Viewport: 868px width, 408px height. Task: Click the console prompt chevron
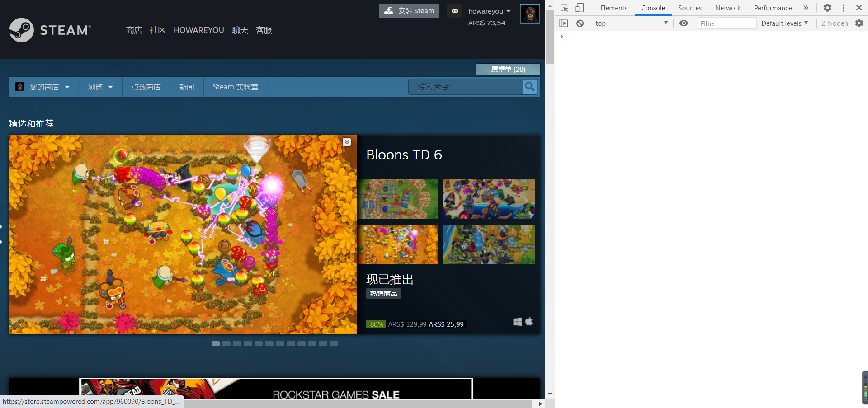point(561,37)
